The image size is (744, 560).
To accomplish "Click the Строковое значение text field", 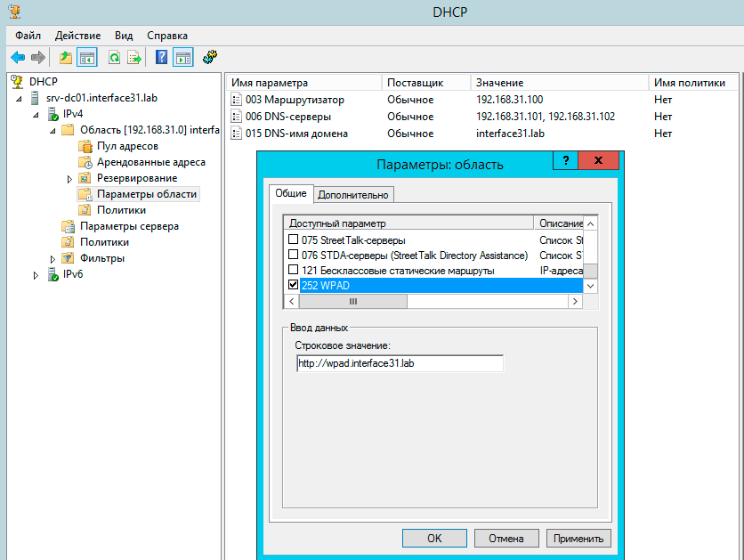I will pos(400,363).
